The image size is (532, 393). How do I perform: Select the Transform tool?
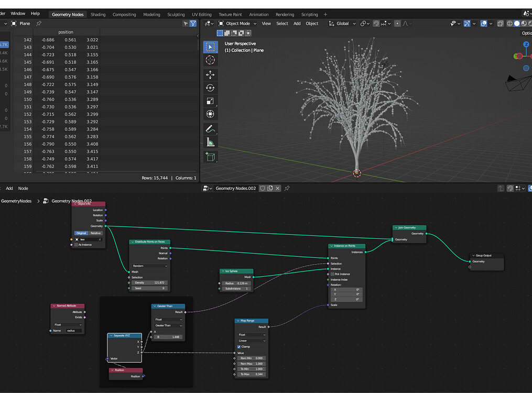click(x=210, y=114)
